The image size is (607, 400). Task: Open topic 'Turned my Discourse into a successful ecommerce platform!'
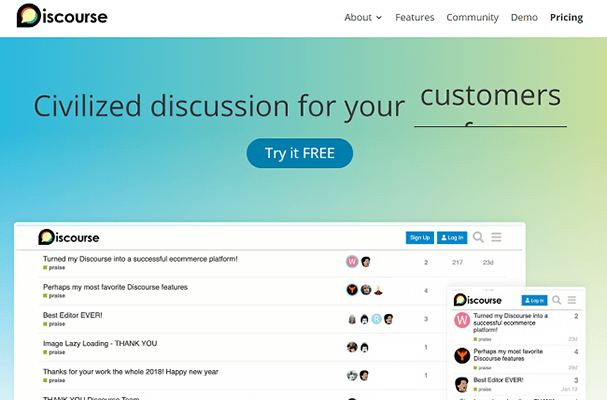[140, 259]
